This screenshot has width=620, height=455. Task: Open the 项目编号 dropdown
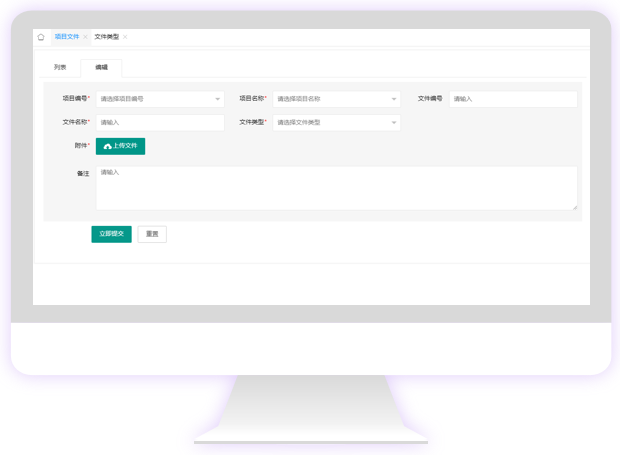[x=159, y=99]
